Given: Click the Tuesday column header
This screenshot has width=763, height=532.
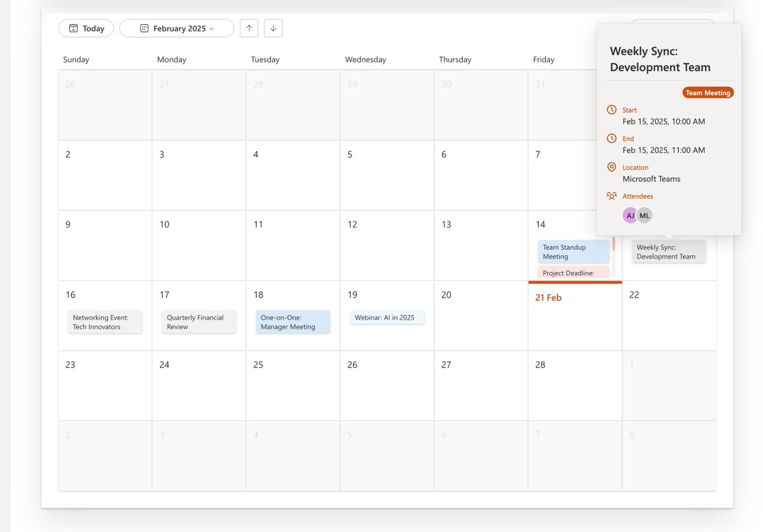Looking at the screenshot, I should (265, 59).
